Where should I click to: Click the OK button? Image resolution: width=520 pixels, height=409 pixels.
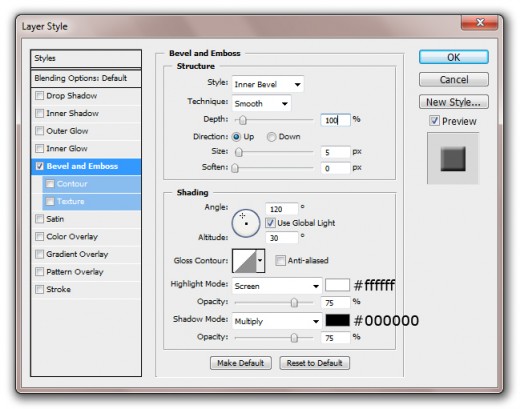454,57
